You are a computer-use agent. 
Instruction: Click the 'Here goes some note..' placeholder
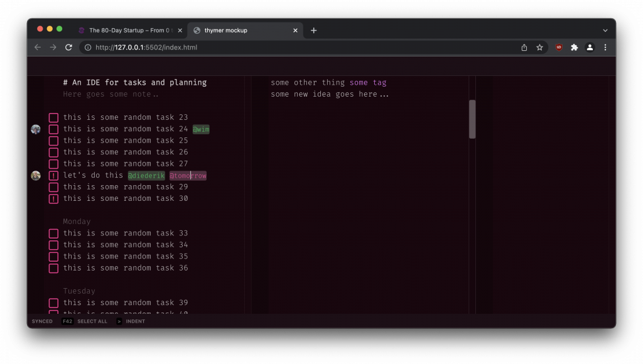point(111,94)
